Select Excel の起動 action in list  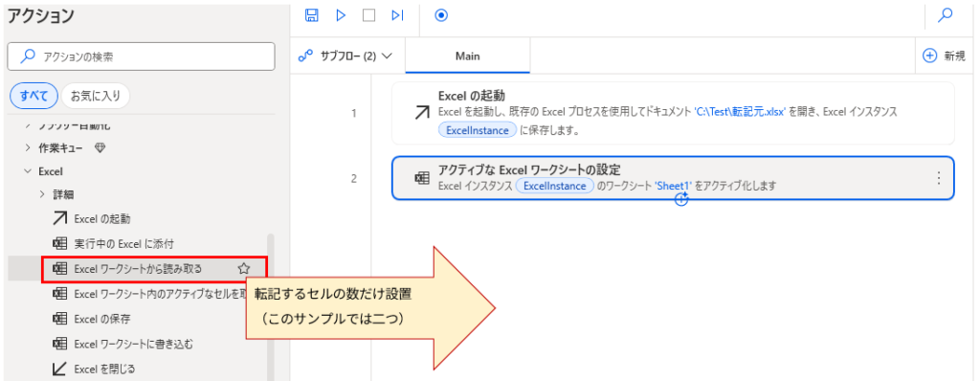101,219
